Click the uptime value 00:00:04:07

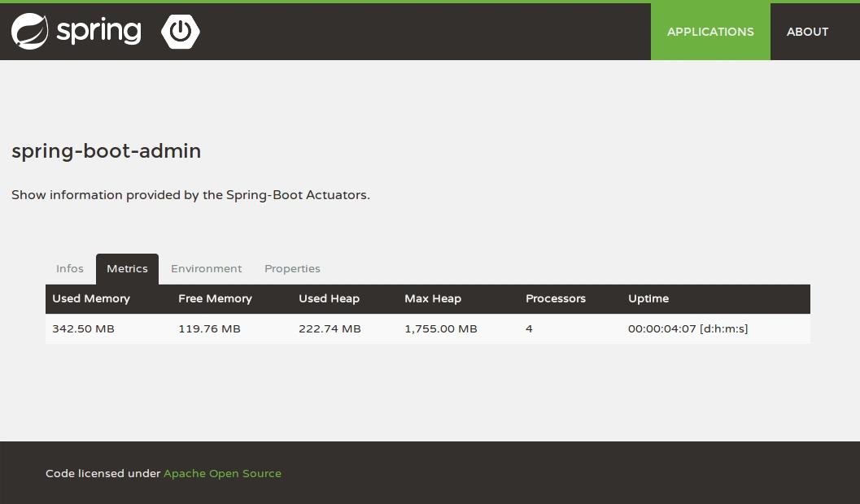(x=662, y=329)
